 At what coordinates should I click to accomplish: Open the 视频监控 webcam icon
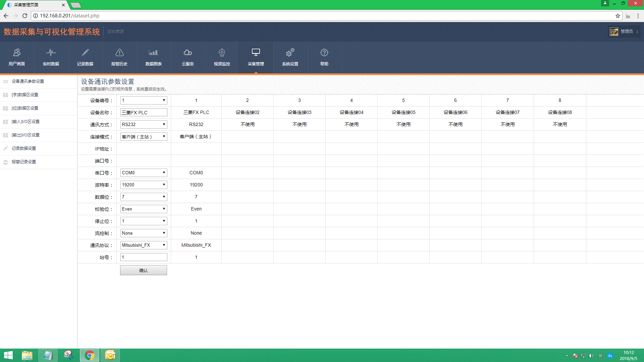point(222,53)
